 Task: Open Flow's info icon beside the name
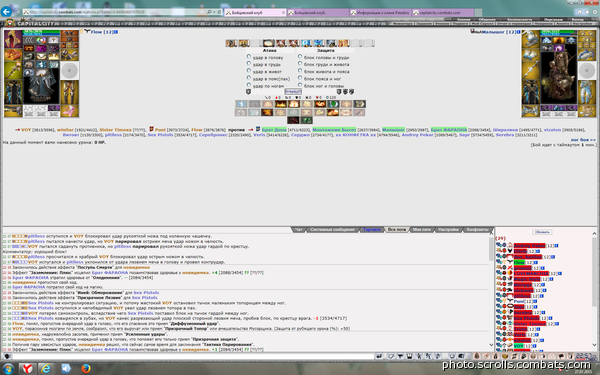pyautogui.click(x=116, y=32)
